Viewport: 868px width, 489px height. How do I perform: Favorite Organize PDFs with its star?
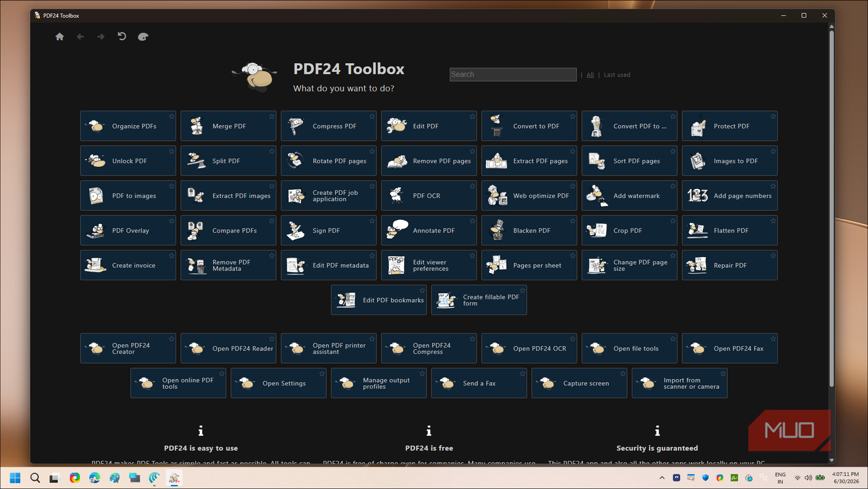point(171,116)
